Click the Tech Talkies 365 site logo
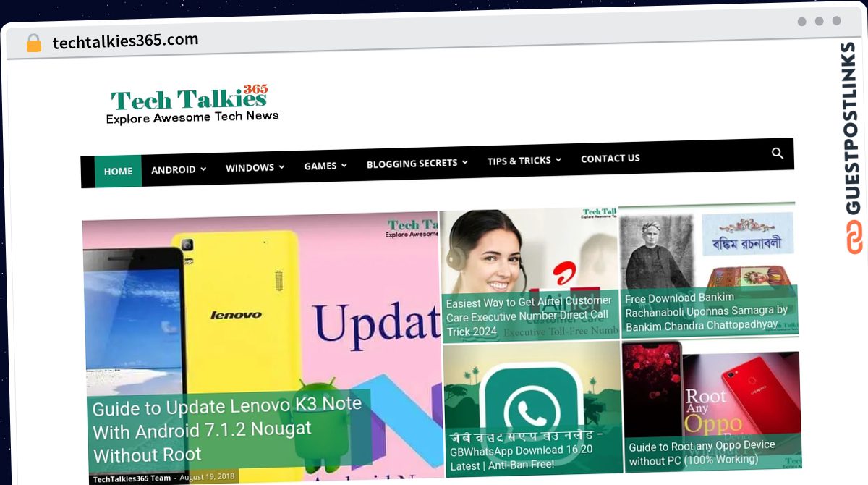 click(192, 105)
